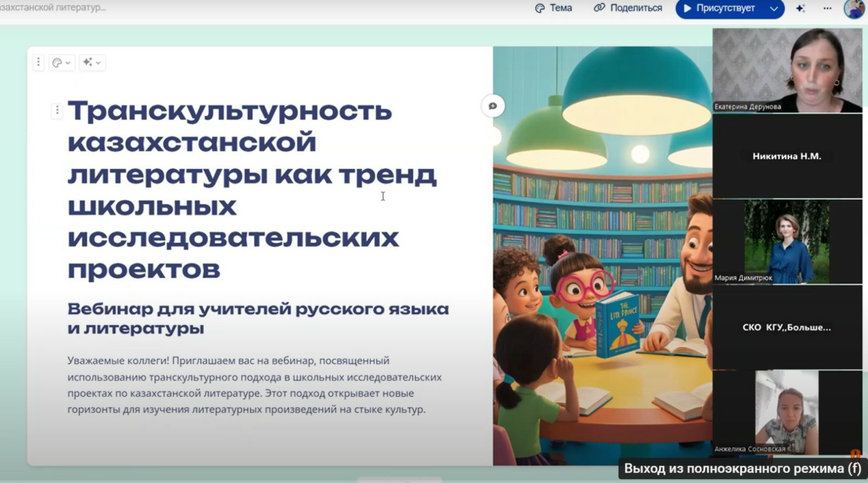The height and width of the screenshot is (483, 868).
Task: Open the three-dot more options menu in top bar
Action: [x=827, y=8]
